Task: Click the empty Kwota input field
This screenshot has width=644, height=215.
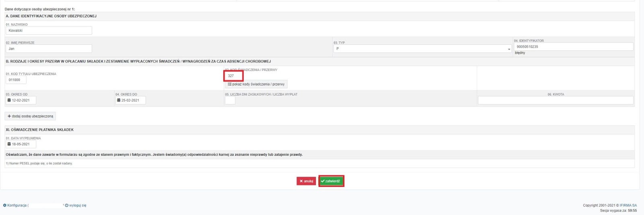Action: pos(555,100)
